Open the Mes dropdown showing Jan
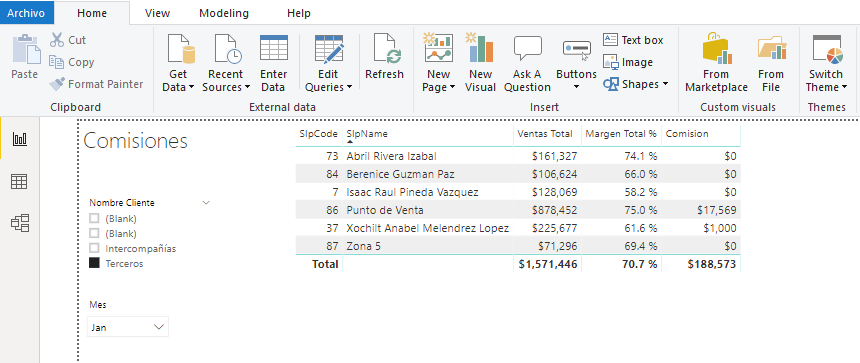 (x=128, y=327)
